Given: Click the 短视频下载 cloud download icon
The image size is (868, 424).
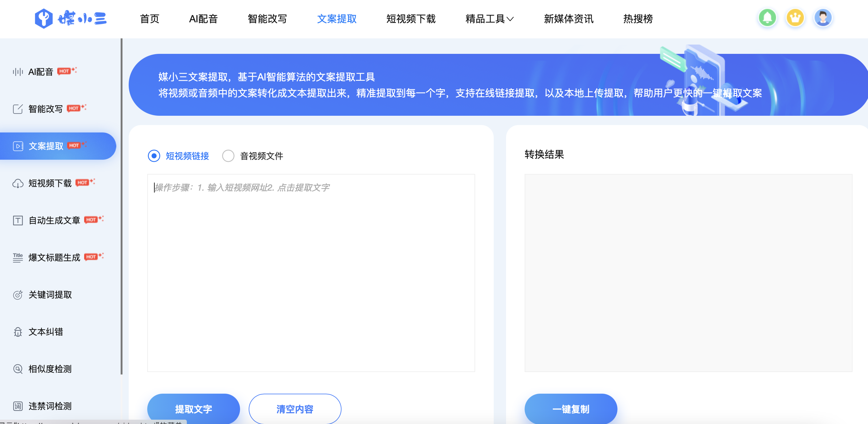Looking at the screenshot, I should tap(18, 183).
